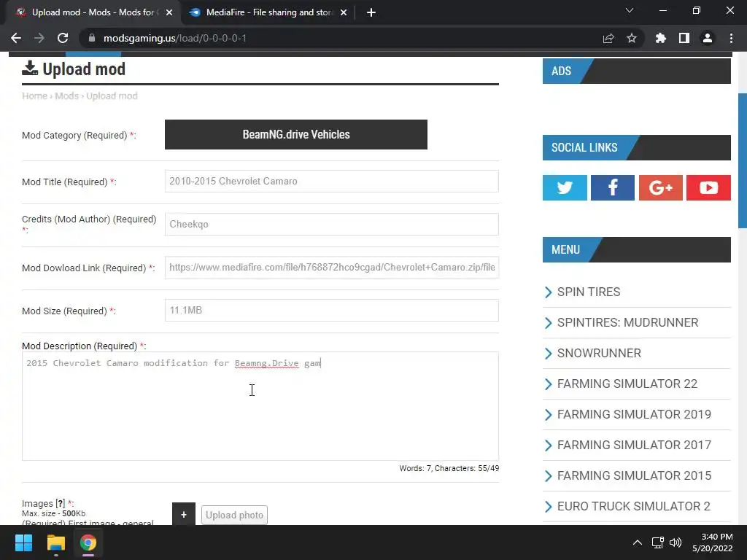747x560 pixels.
Task: Open Chrome's three-dot menu
Action: (731, 38)
